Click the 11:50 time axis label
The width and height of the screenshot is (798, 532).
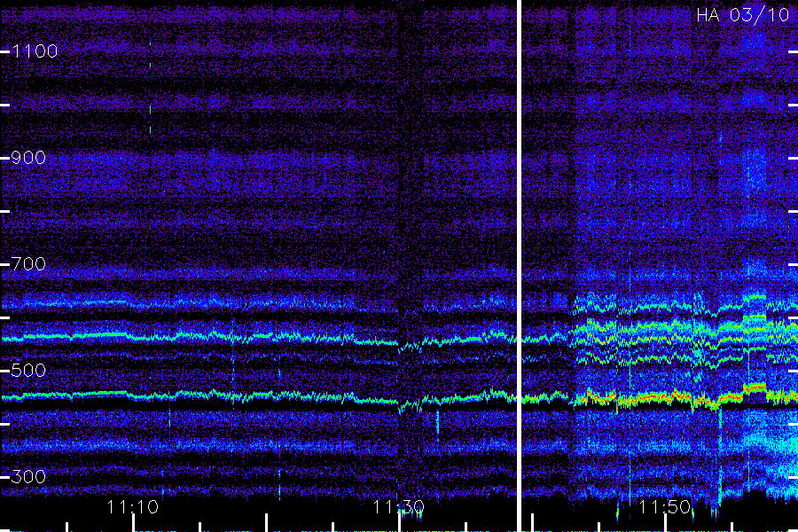coord(665,507)
